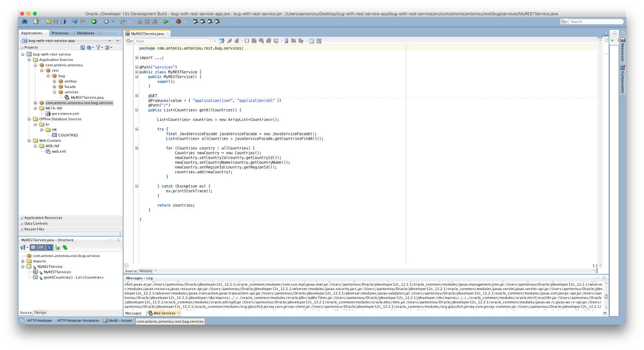Click the red Debug bug icon

[x=178, y=22]
